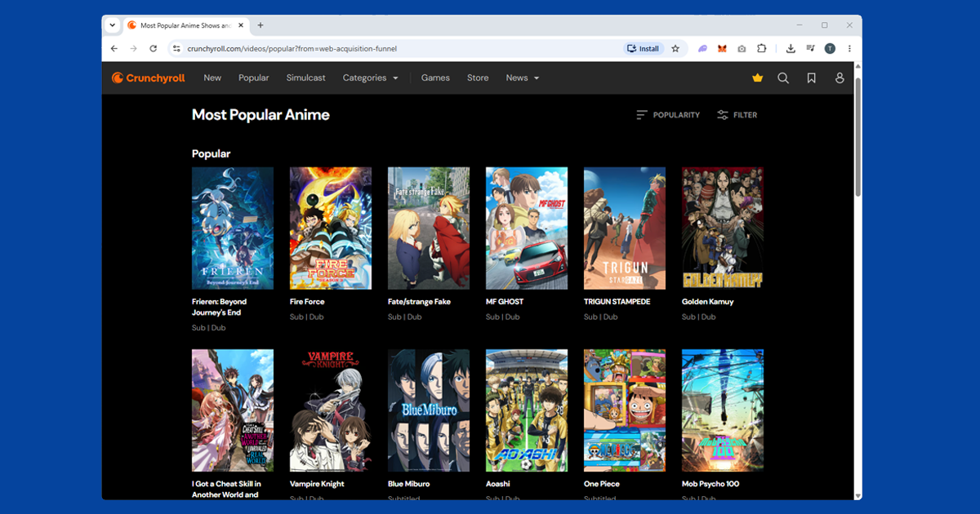980x514 pixels.
Task: Select the Frieren poster thumbnail
Action: tap(233, 228)
